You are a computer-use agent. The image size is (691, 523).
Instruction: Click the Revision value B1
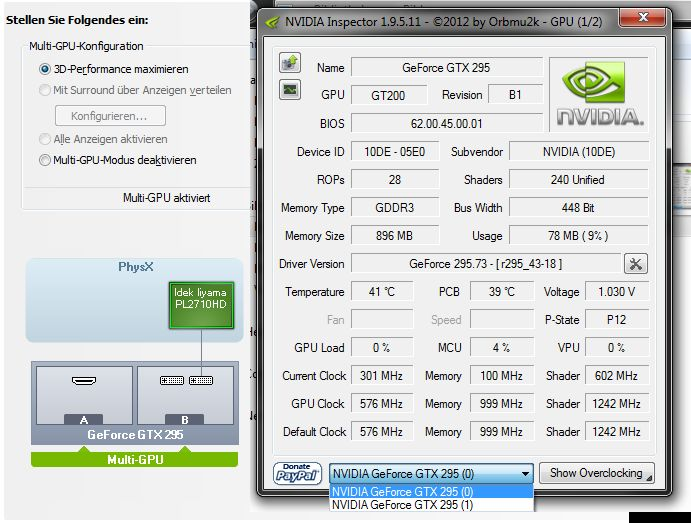point(515,95)
